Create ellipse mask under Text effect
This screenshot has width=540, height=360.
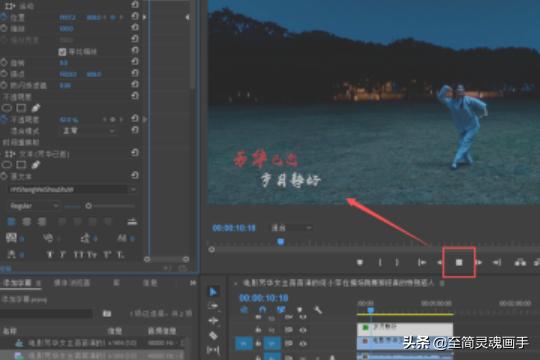coord(7,165)
